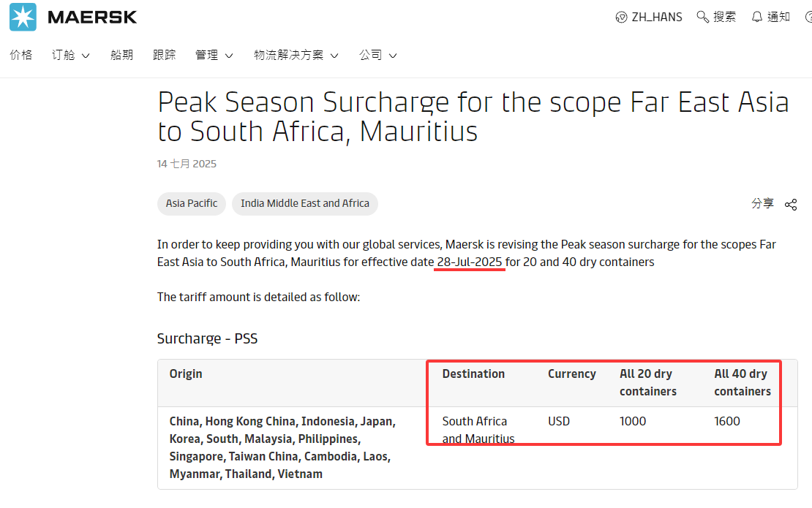Click the search magnifier icon
Screen dimensions: 812x508
pos(702,17)
